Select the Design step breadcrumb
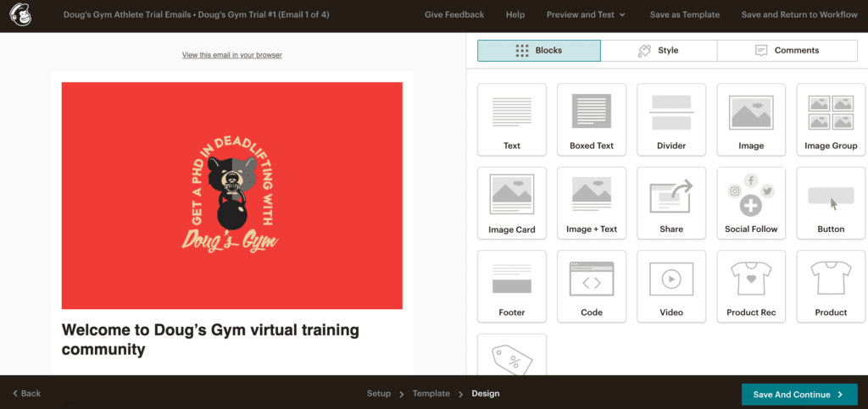 [486, 394]
